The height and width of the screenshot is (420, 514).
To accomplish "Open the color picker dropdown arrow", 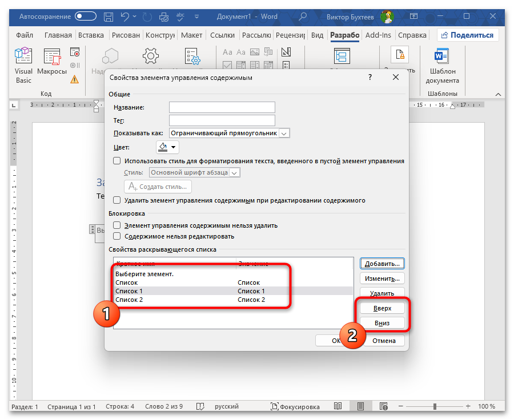I will pos(173,148).
